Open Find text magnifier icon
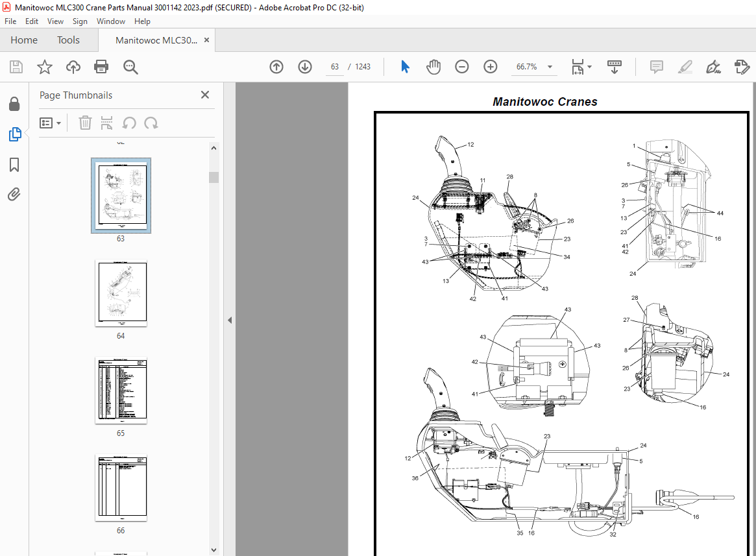The image size is (756, 556). pyautogui.click(x=130, y=67)
